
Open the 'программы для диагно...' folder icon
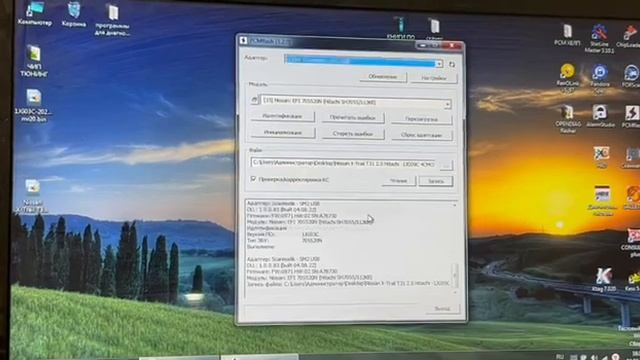(x=112, y=19)
